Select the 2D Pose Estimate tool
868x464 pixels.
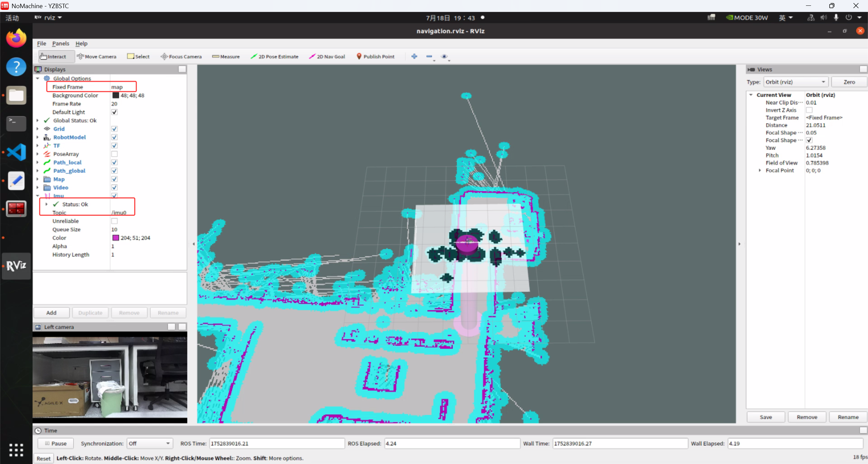275,57
